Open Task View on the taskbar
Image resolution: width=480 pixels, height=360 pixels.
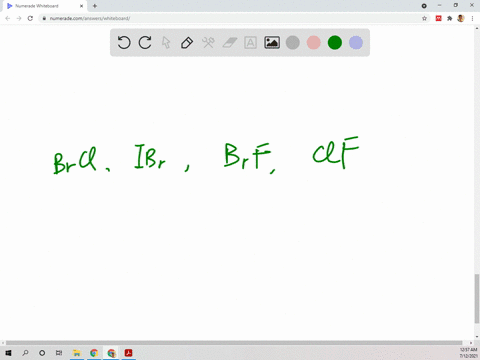(59, 353)
